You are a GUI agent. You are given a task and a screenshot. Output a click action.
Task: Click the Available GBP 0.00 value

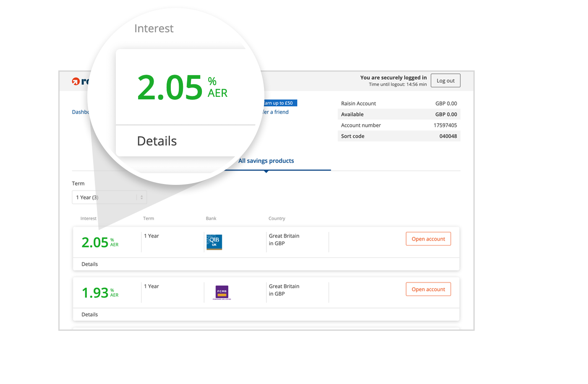coord(446,114)
